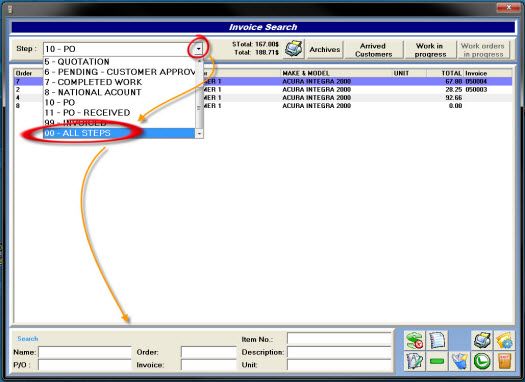525x382 pixels.
Task: Sort by MAKE & MODEL column header
Action: coord(336,73)
